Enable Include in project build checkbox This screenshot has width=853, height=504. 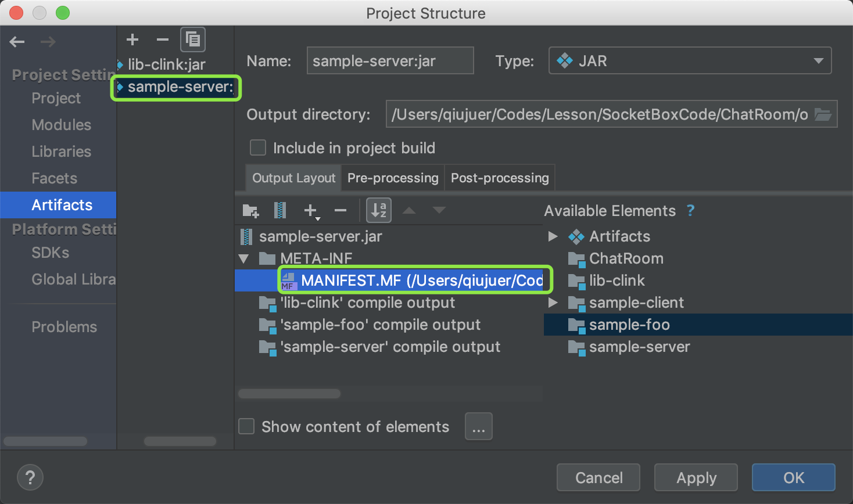tap(258, 148)
